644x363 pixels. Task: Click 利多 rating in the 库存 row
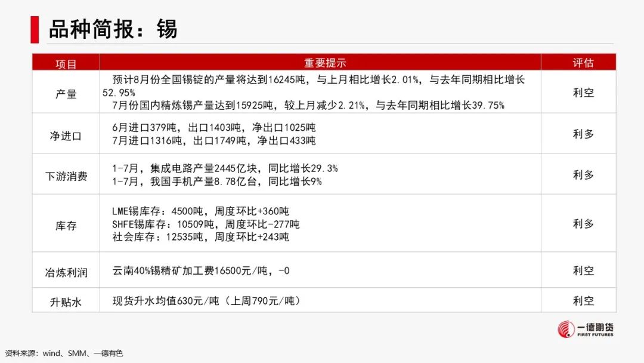(x=583, y=223)
